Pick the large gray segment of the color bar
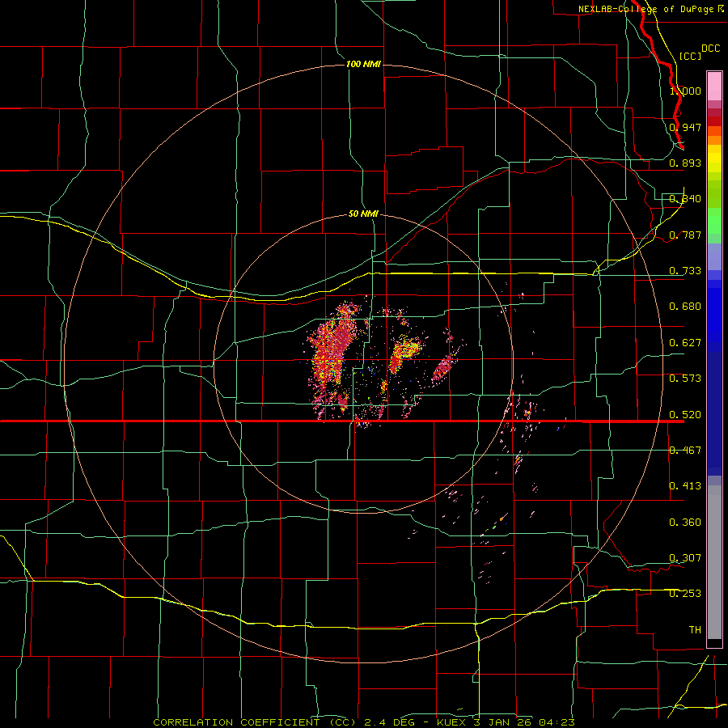The width and height of the screenshot is (728, 728). 714,562
